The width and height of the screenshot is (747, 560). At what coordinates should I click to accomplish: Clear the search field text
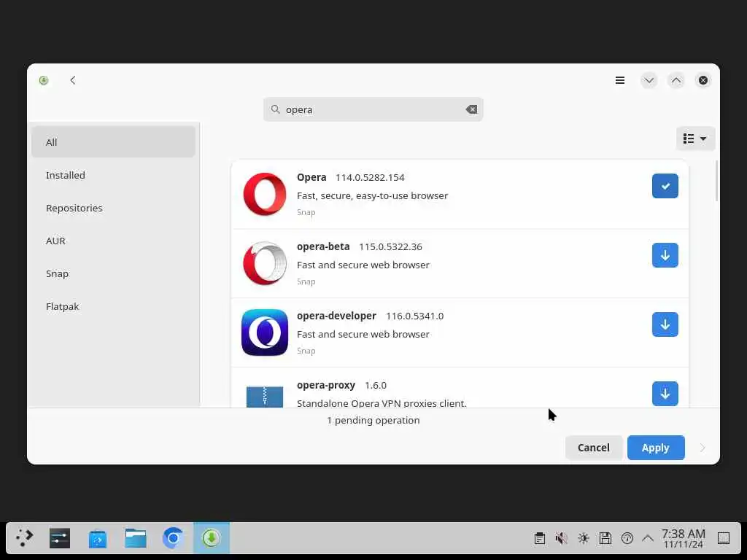click(471, 109)
